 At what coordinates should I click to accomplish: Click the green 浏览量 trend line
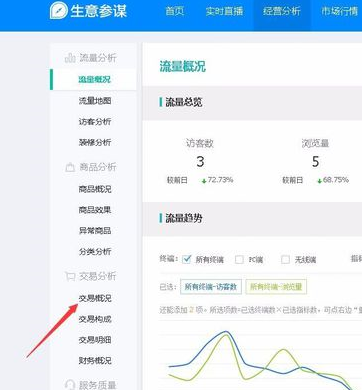tap(283, 350)
